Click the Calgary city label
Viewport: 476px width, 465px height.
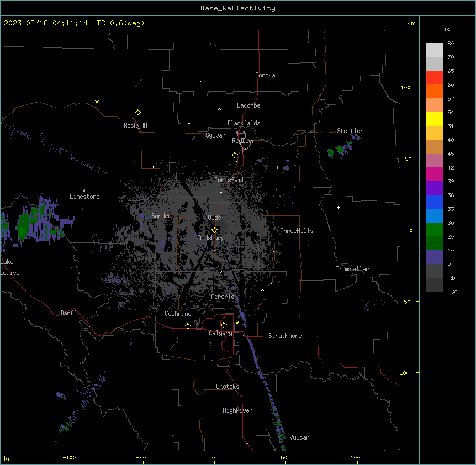(x=220, y=333)
